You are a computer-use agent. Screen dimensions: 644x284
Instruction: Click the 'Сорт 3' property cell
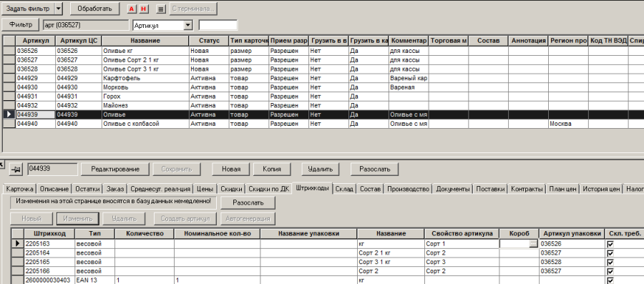pos(462,262)
